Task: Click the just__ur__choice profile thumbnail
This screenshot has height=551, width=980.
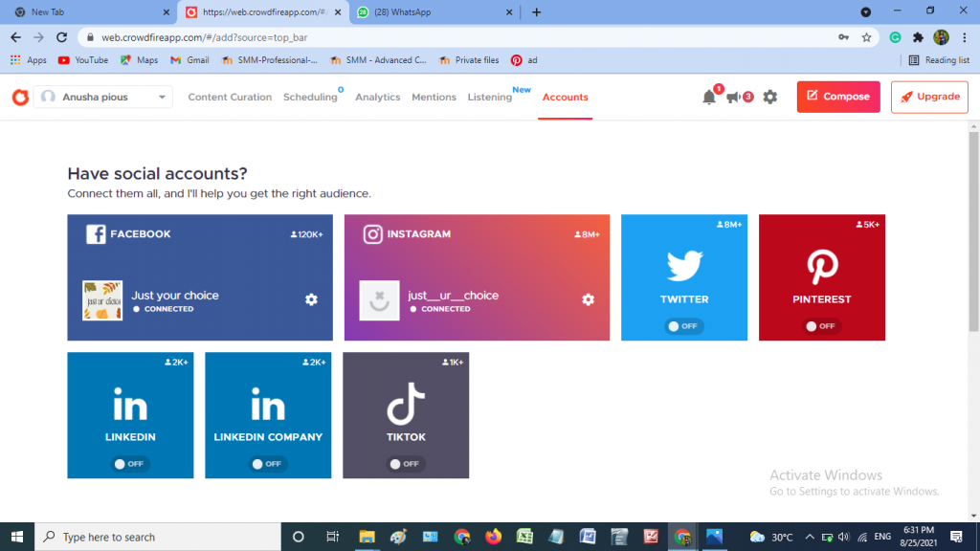Action: [x=379, y=300]
